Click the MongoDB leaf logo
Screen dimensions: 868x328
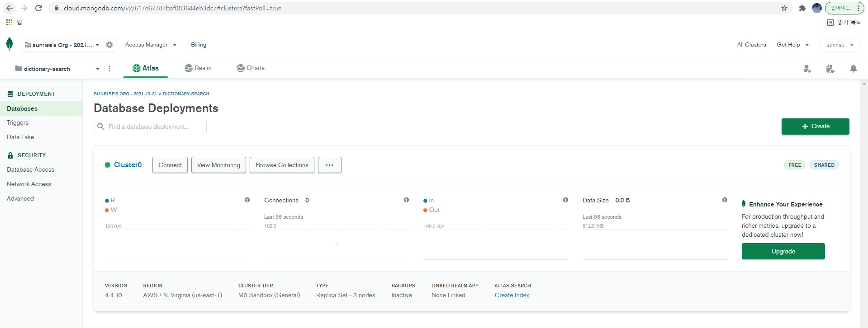(9, 44)
